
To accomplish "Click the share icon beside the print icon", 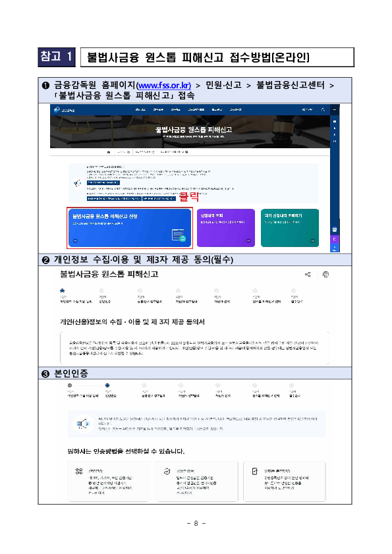I will (x=308, y=275).
